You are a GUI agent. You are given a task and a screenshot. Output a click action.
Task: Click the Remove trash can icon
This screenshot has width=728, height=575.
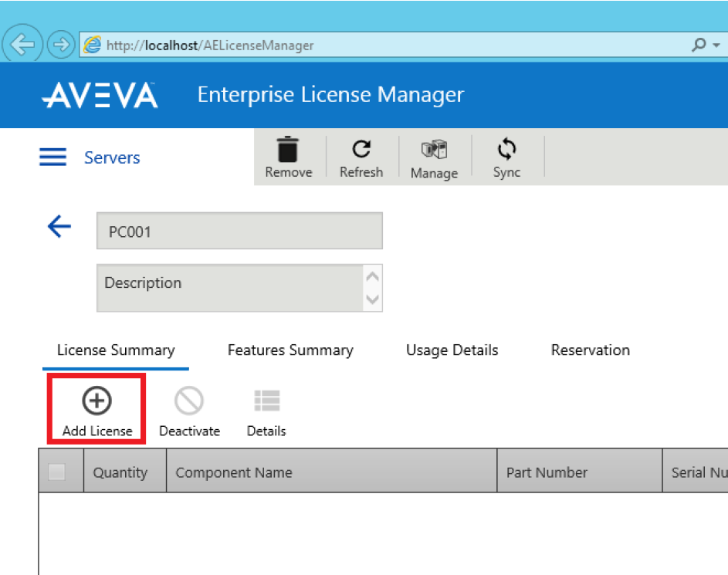(288, 150)
